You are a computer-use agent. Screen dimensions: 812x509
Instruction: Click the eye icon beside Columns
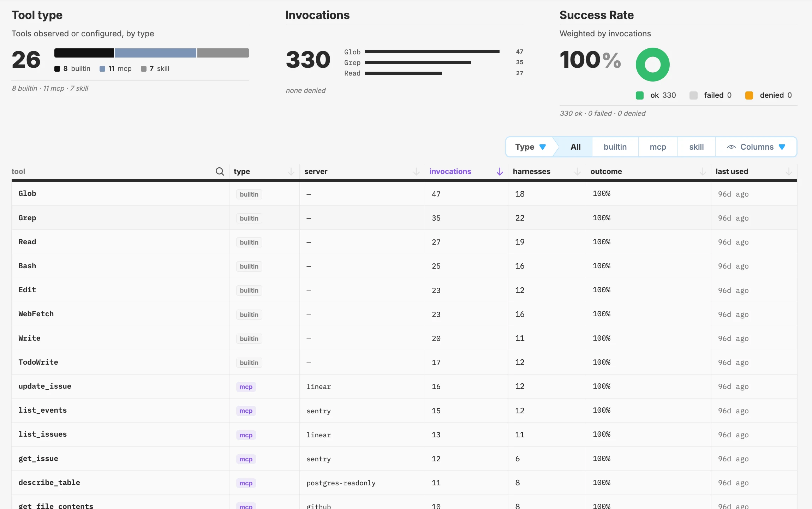[731, 147]
